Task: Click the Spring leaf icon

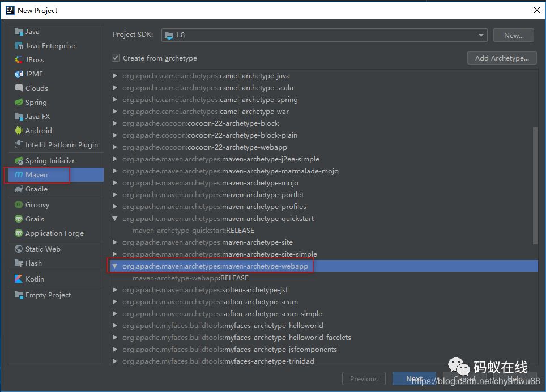Action: pos(19,103)
